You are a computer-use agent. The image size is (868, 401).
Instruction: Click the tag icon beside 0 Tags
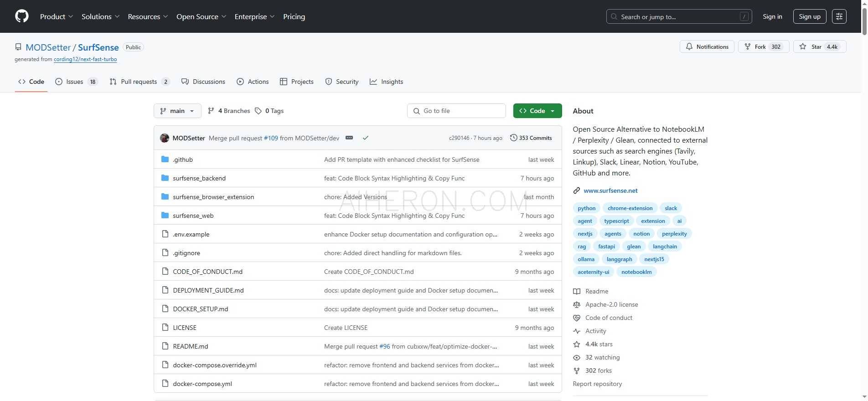point(258,111)
